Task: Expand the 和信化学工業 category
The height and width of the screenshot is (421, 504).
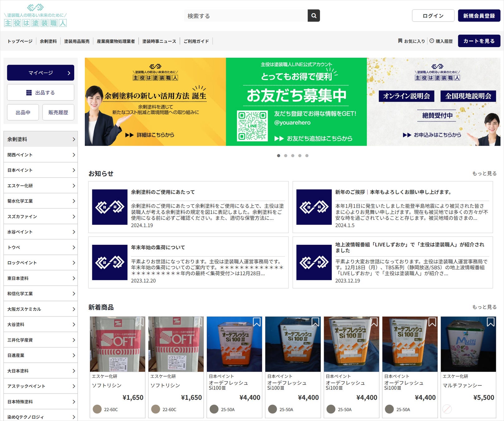Action: [41, 293]
